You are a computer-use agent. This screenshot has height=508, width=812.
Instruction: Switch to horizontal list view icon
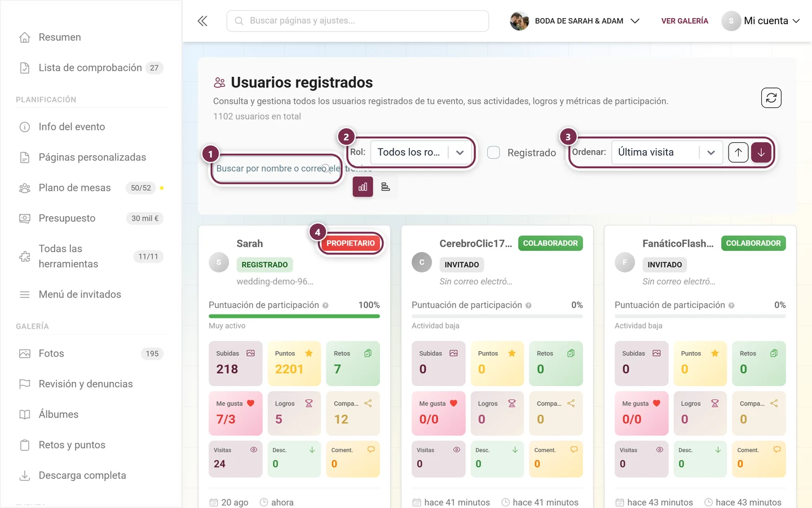[386, 187]
